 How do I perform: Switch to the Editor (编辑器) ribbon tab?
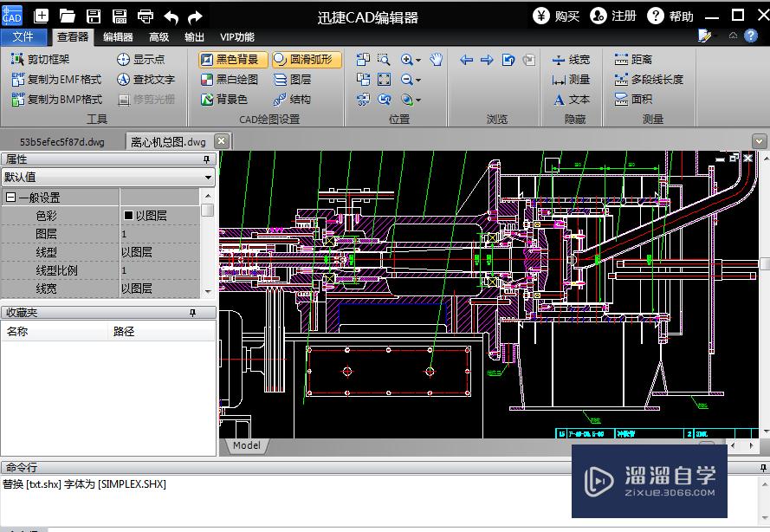tap(118, 37)
